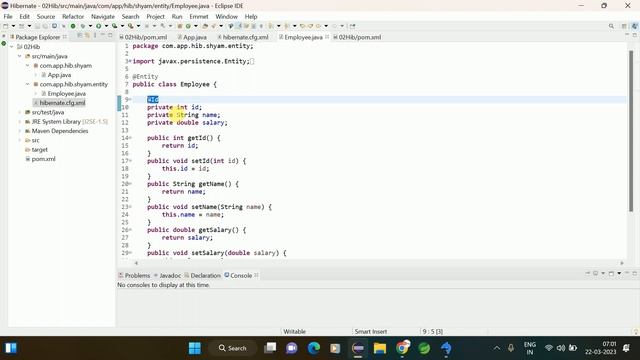Close the Console view tab
The width and height of the screenshot is (640, 360).
(x=256, y=275)
